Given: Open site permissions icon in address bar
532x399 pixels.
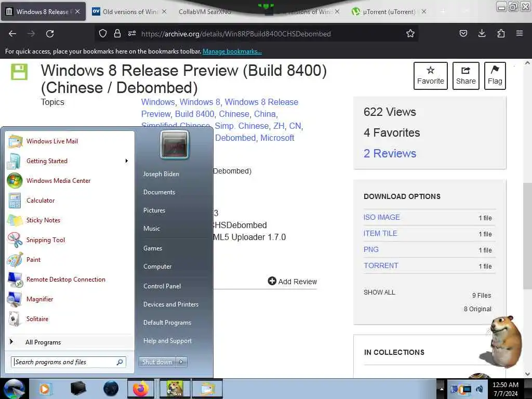Looking at the screenshot, I should [x=131, y=34].
